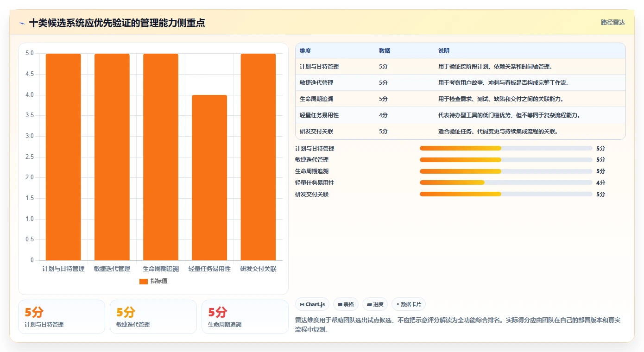Image resolution: width=644 pixels, height=352 pixels.
Task: Select the 进度 chip
Action: 375,304
